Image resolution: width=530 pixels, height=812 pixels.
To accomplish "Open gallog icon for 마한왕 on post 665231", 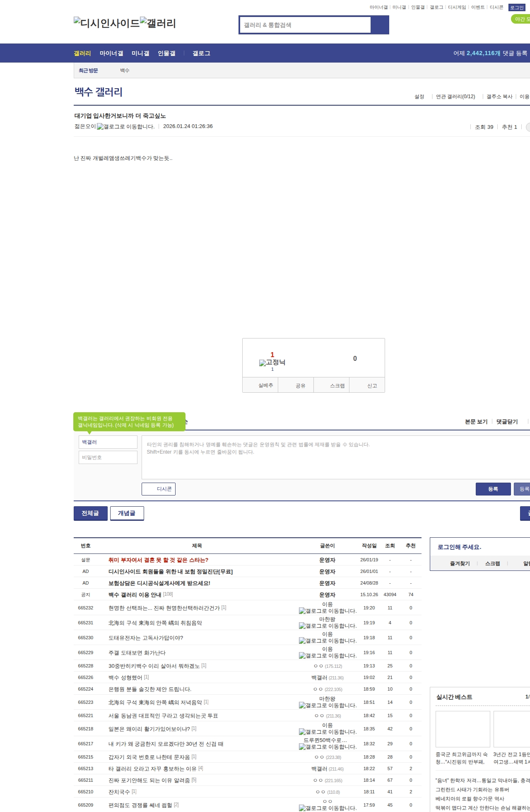I will pyautogui.click(x=328, y=626).
